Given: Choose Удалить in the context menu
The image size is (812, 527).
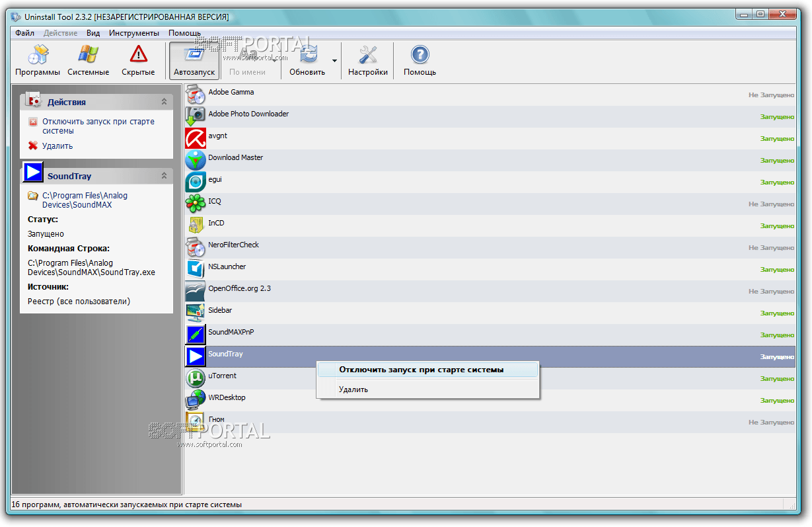Looking at the screenshot, I should (x=428, y=389).
